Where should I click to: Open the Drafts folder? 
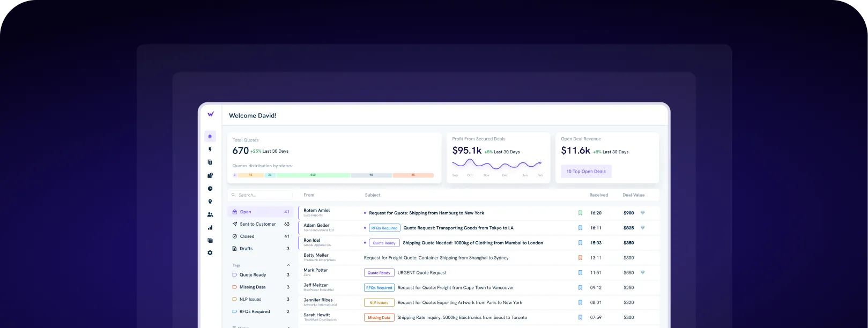coord(246,249)
